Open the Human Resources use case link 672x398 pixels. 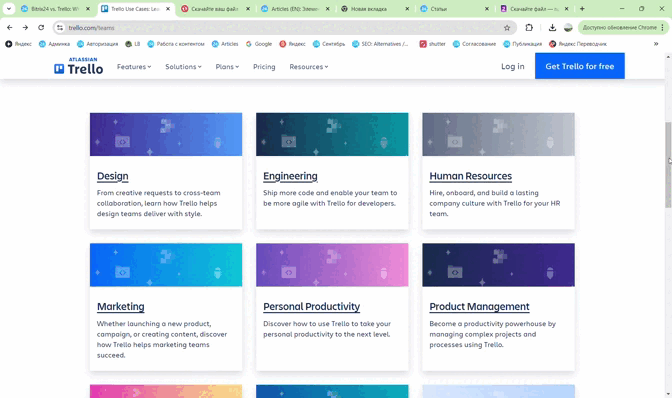(x=471, y=176)
